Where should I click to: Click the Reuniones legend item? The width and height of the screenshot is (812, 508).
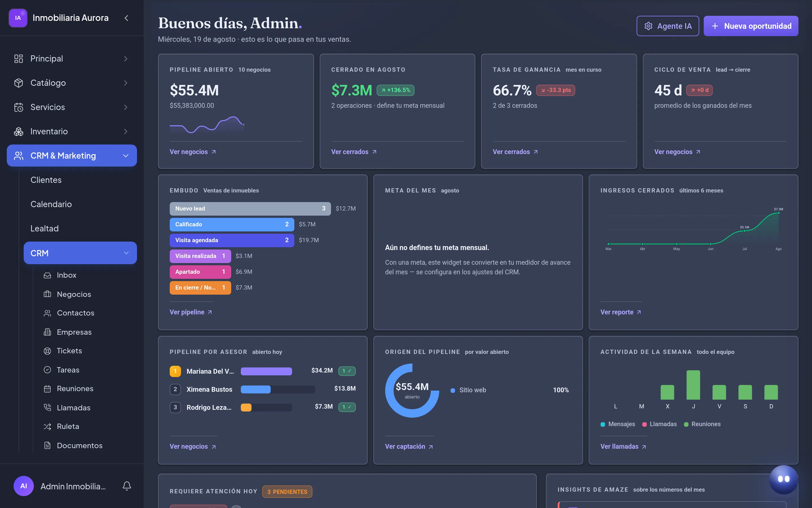(x=702, y=424)
